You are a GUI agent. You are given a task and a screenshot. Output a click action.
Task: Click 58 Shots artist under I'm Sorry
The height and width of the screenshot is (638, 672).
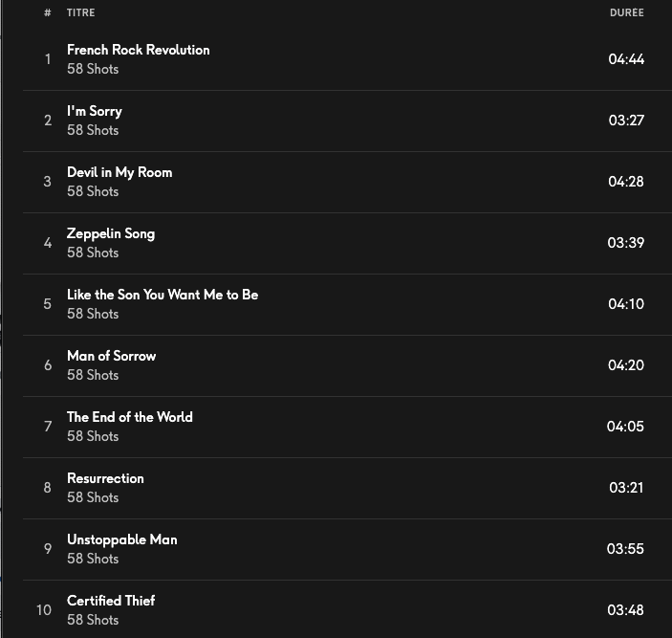coord(93,130)
